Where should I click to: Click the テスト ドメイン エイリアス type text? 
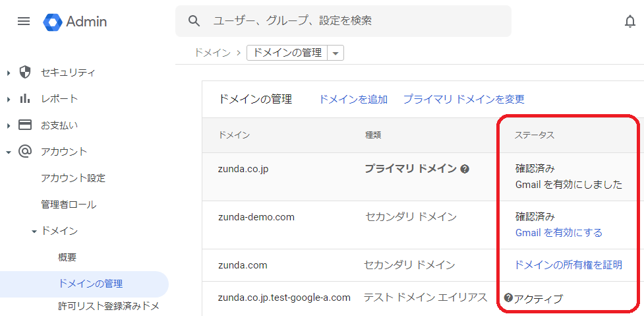click(x=426, y=297)
